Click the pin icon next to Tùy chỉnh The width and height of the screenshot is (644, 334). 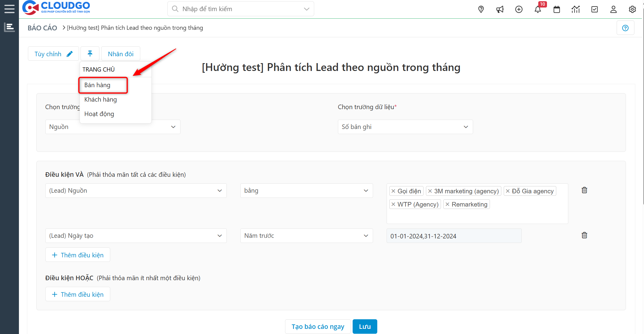point(90,53)
